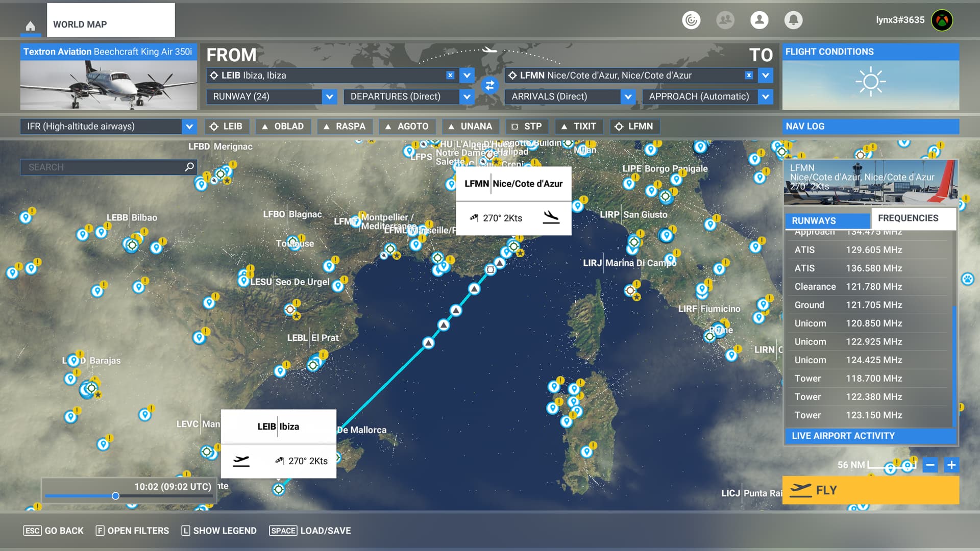Open the paw wildlife icon

967,279
